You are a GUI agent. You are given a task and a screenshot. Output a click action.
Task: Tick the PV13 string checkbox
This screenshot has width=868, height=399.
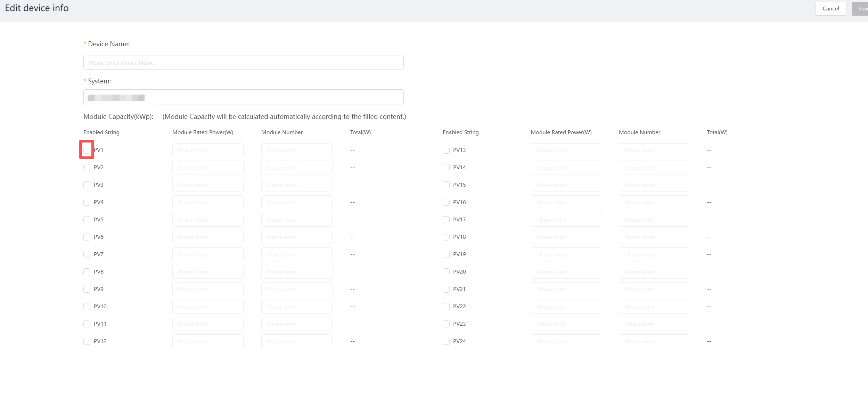click(x=446, y=150)
